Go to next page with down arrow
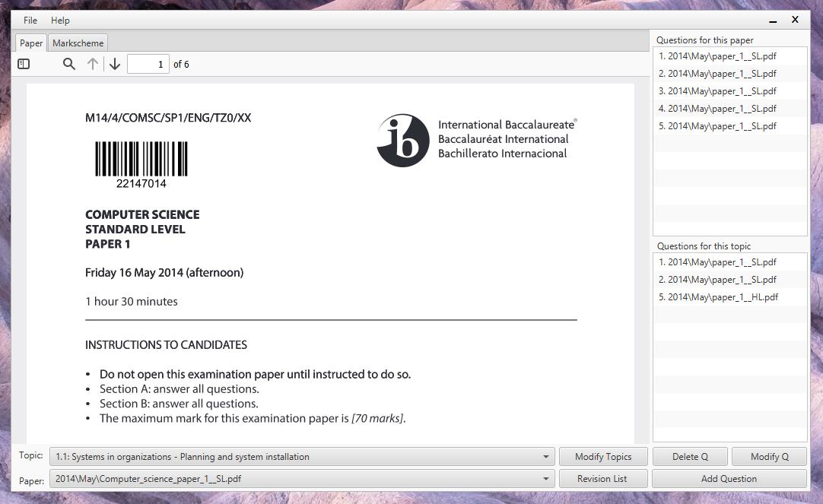Viewport: 823px width, 504px height. pyautogui.click(x=115, y=64)
